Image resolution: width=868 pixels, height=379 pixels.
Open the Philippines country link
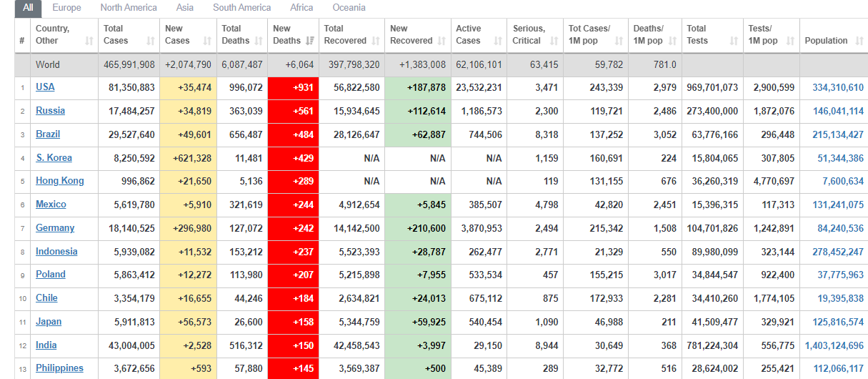pos(59,368)
